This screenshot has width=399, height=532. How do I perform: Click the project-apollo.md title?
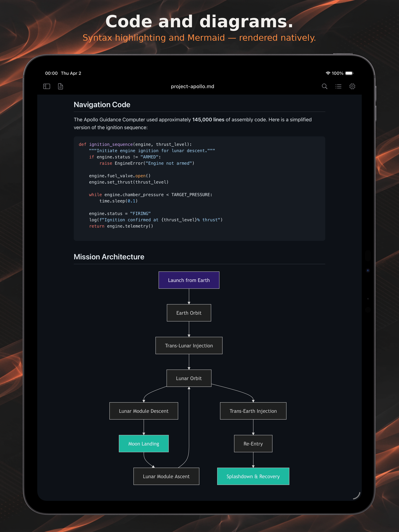point(192,86)
